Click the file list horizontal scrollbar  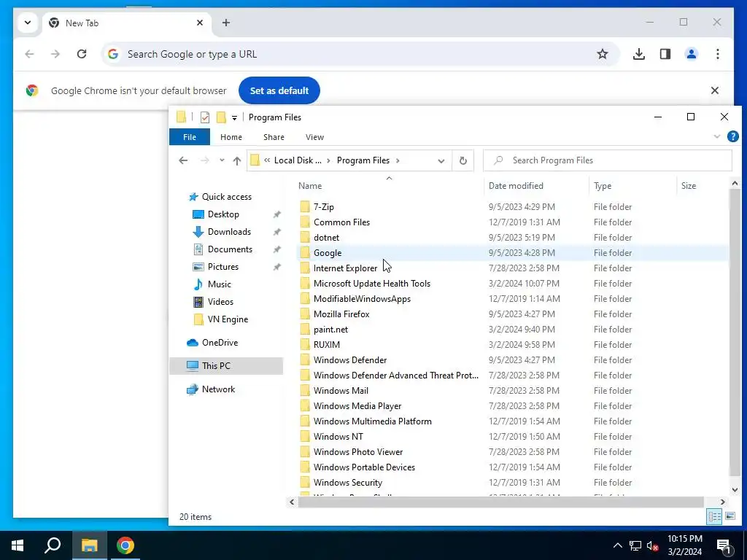point(500,502)
